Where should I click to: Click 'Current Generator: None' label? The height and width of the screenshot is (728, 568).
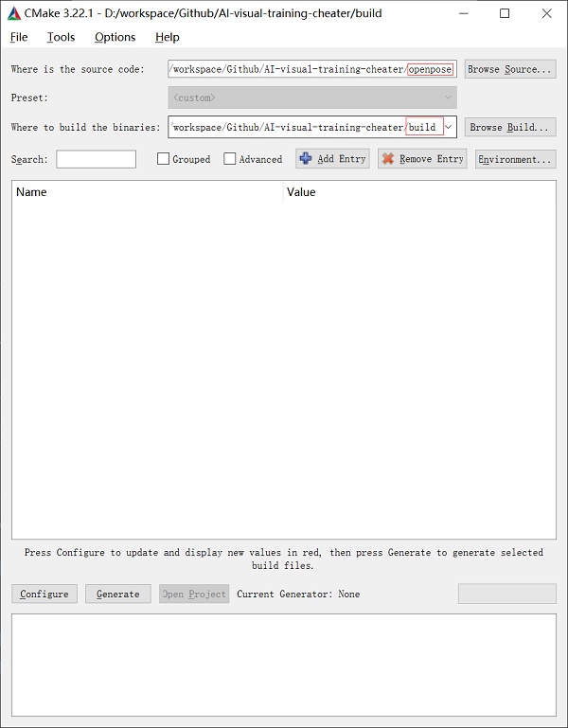(298, 594)
